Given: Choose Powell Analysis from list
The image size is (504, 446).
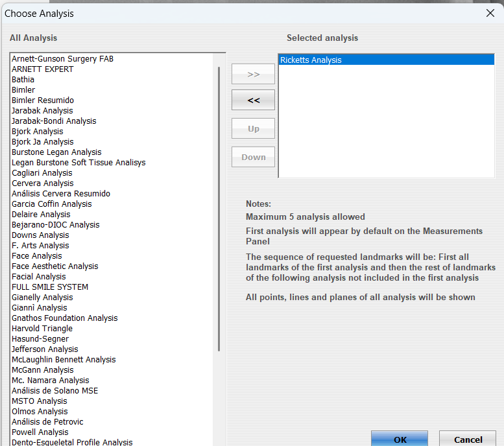Looking at the screenshot, I should 40,432.
